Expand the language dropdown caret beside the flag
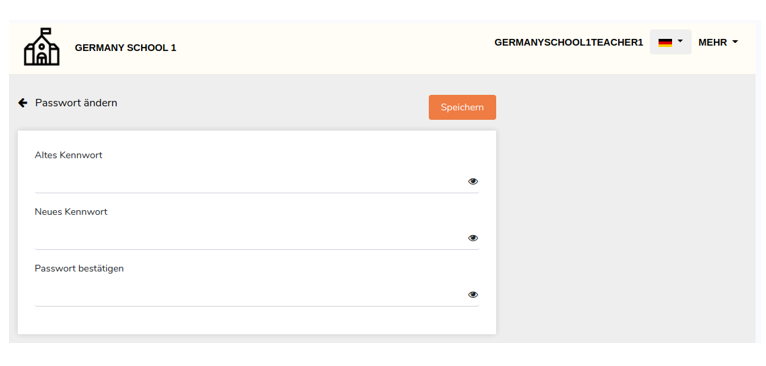Image resolution: width=766 pixels, height=366 pixels. pyautogui.click(x=680, y=42)
